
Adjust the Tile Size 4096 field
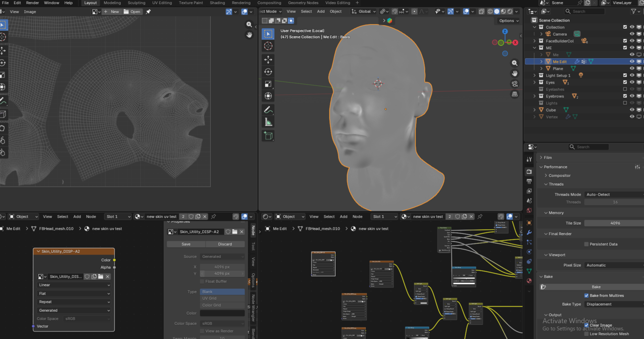[614, 223]
